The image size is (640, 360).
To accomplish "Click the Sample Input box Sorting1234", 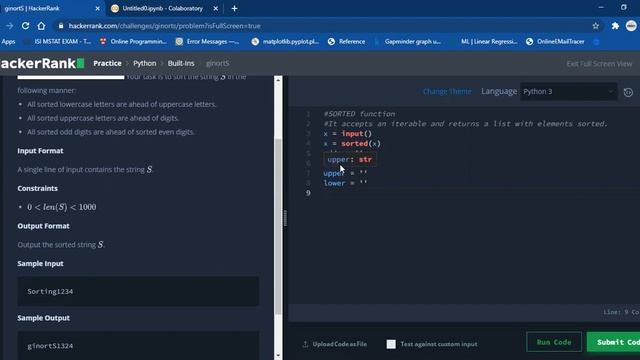I will 138,291.
